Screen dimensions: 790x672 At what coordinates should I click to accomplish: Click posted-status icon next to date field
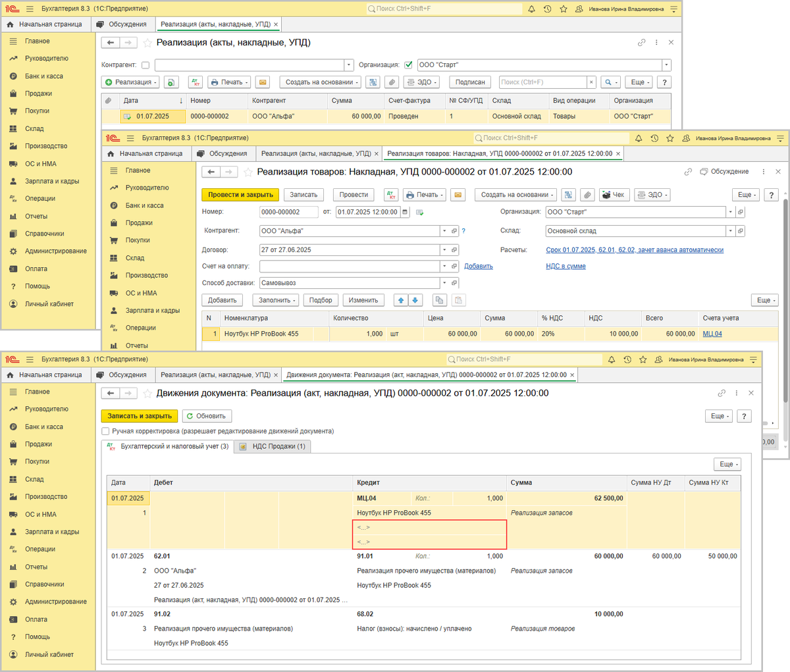(420, 212)
